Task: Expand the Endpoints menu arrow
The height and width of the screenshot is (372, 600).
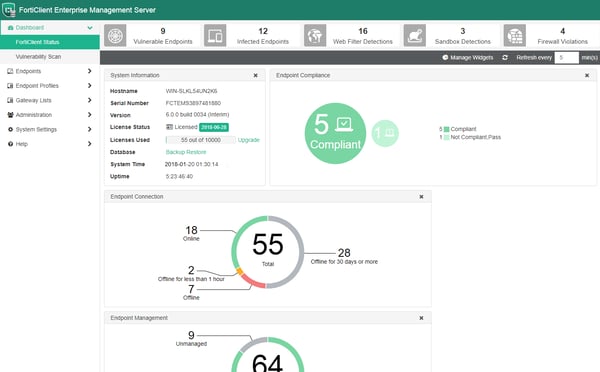Action: (90, 71)
